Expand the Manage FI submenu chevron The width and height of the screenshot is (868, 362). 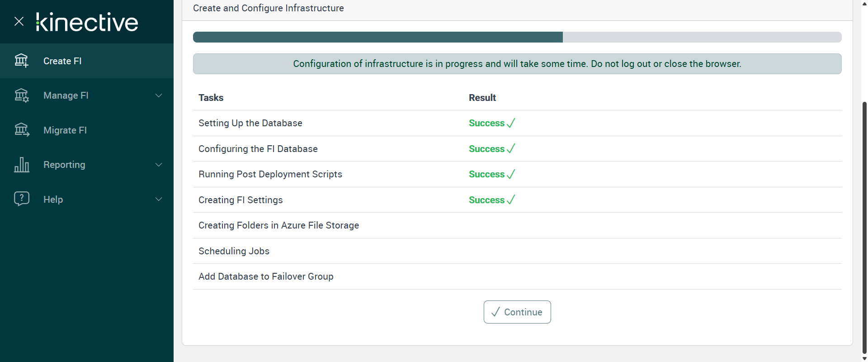tap(159, 95)
